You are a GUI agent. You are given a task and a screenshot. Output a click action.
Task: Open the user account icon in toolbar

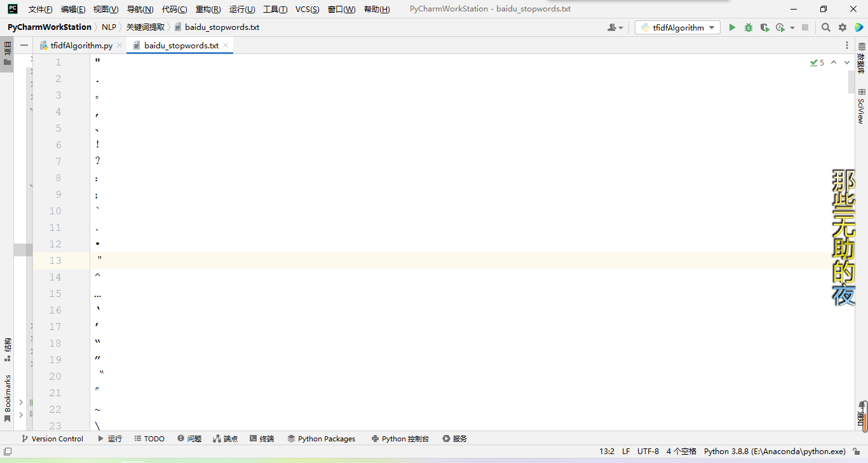click(x=615, y=27)
